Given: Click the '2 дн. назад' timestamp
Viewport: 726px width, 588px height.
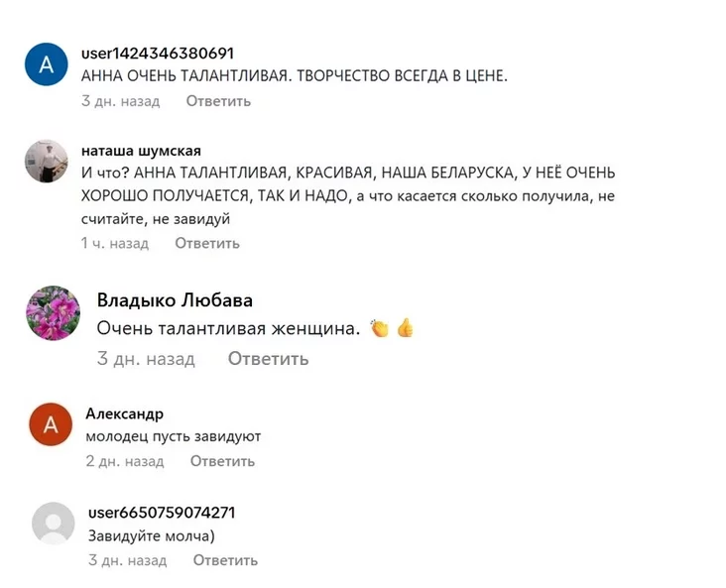Looking at the screenshot, I should point(125,461).
